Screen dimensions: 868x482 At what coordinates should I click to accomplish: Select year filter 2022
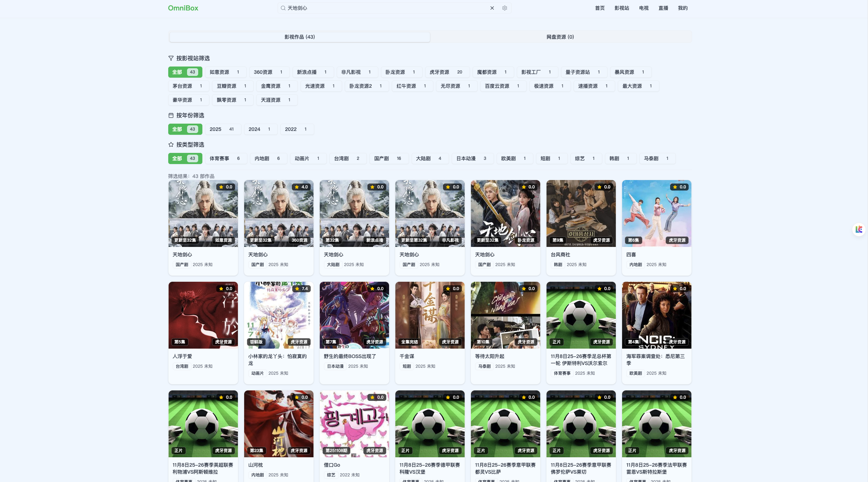[x=297, y=129]
